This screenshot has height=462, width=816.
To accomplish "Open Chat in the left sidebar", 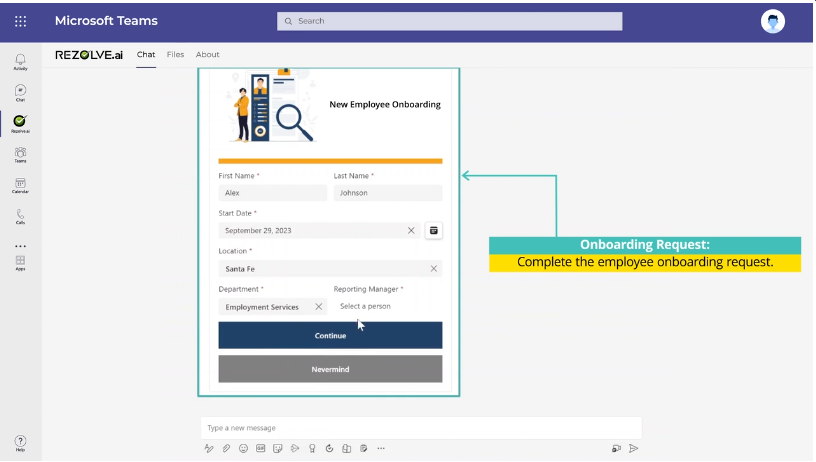I will pos(20,93).
